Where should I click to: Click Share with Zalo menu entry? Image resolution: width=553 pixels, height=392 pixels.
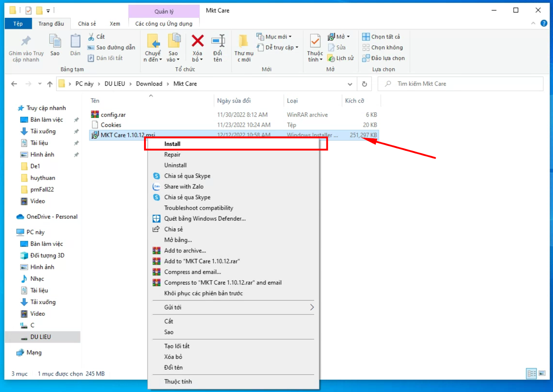(234, 187)
